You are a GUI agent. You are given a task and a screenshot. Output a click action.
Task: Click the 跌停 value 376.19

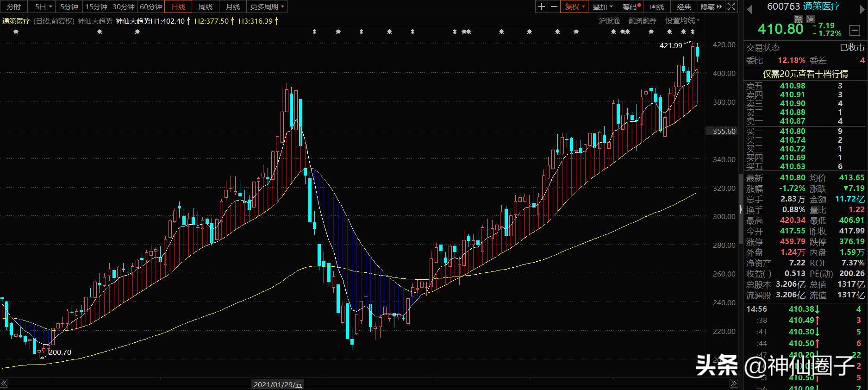852,241
